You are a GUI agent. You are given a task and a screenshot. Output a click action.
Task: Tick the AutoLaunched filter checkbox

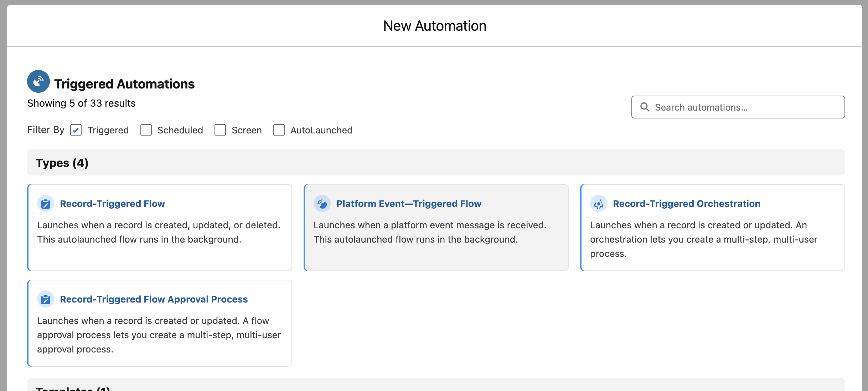click(x=279, y=130)
